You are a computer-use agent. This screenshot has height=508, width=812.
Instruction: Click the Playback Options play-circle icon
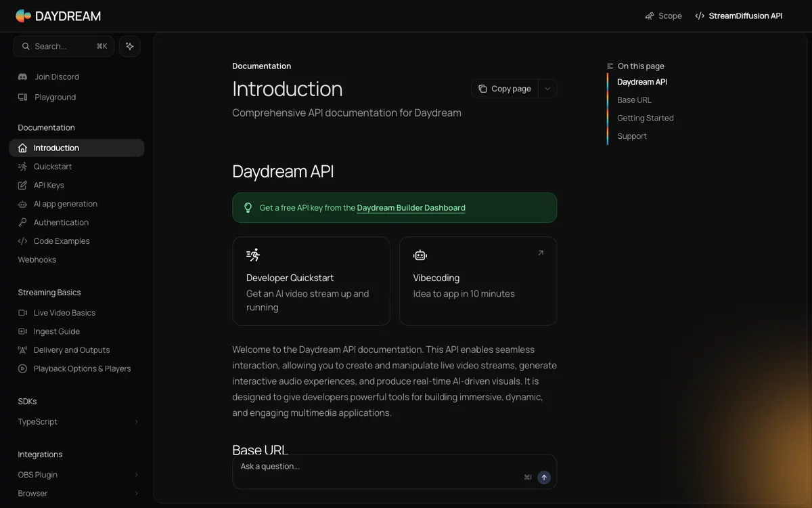coord(22,368)
